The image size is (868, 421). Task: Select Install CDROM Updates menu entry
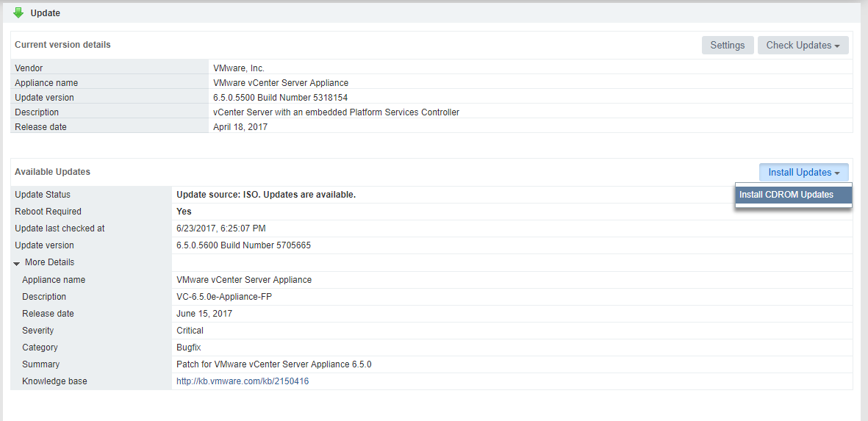(x=786, y=195)
